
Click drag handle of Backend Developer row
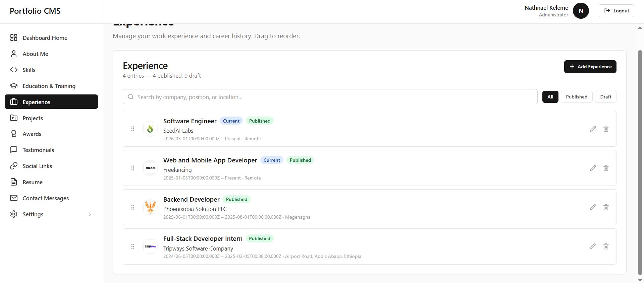click(x=132, y=207)
